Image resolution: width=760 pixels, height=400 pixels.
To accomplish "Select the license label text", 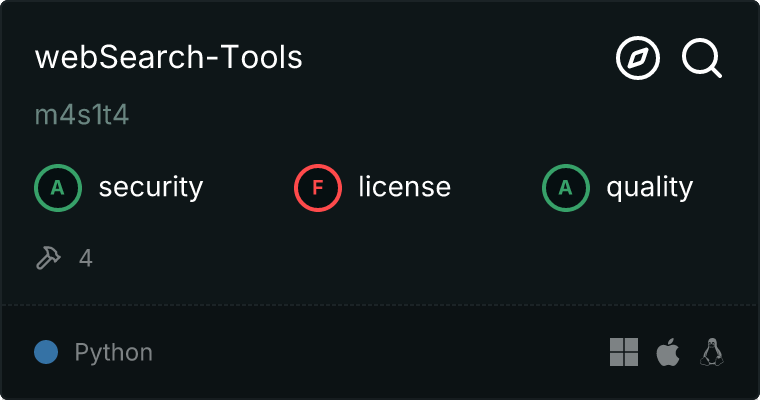I will point(404,187).
